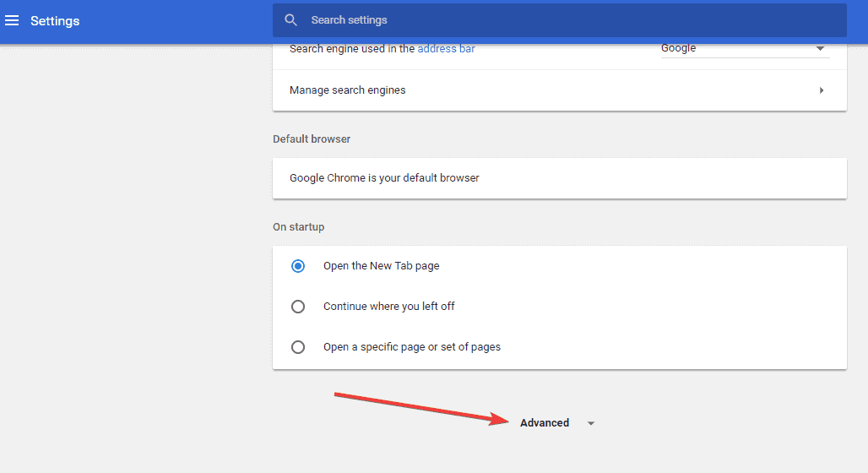Click the Manage search engines arrow
Viewport: 868px width, 473px height.
[822, 90]
